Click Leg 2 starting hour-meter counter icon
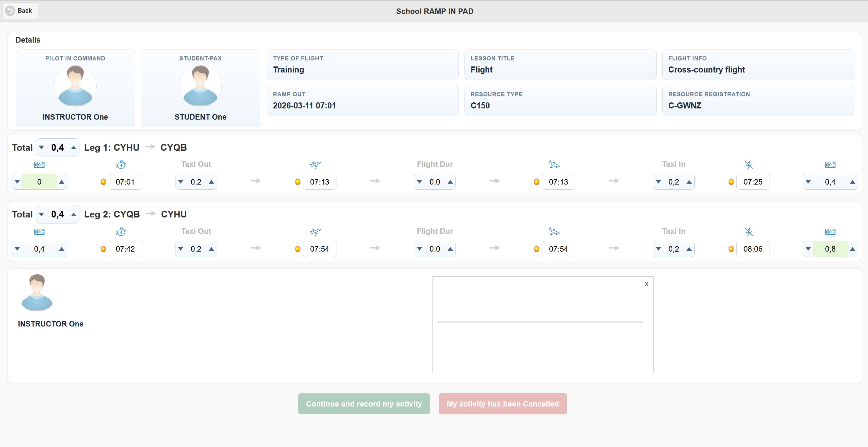The image size is (868, 447). (39, 231)
